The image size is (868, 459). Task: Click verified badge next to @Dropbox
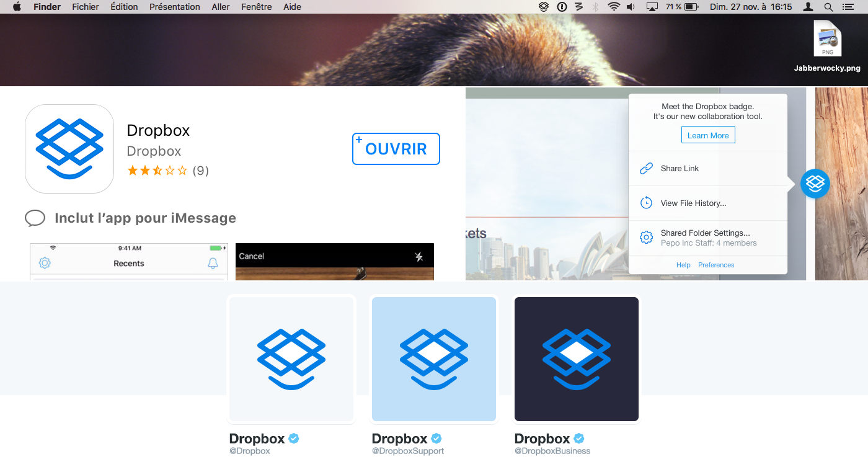[x=294, y=439]
